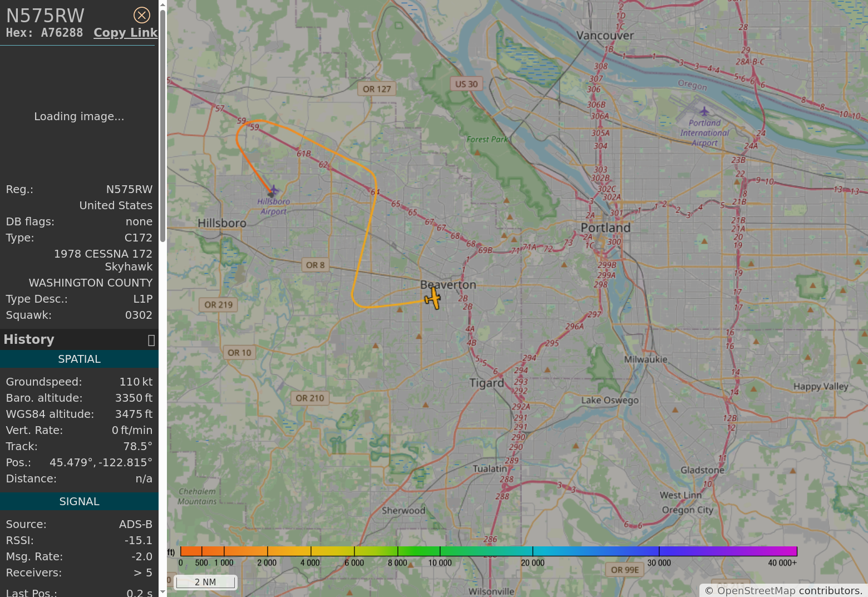The height and width of the screenshot is (597, 868).
Task: Click the OR 8 highway shield
Action: point(315,265)
